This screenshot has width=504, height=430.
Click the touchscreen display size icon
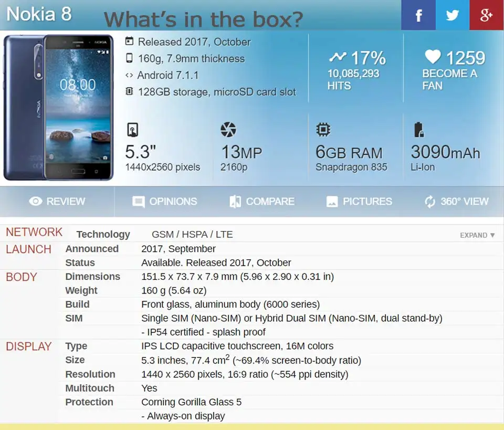[x=132, y=130]
